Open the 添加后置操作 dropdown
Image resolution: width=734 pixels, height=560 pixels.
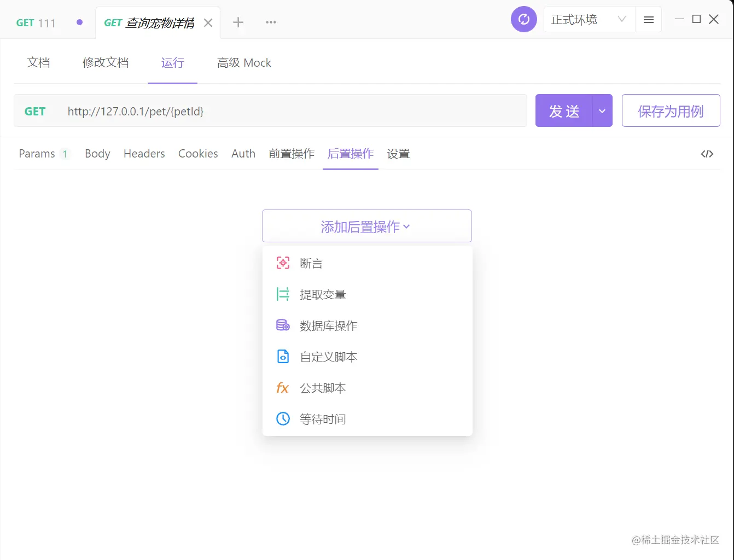[x=366, y=226]
